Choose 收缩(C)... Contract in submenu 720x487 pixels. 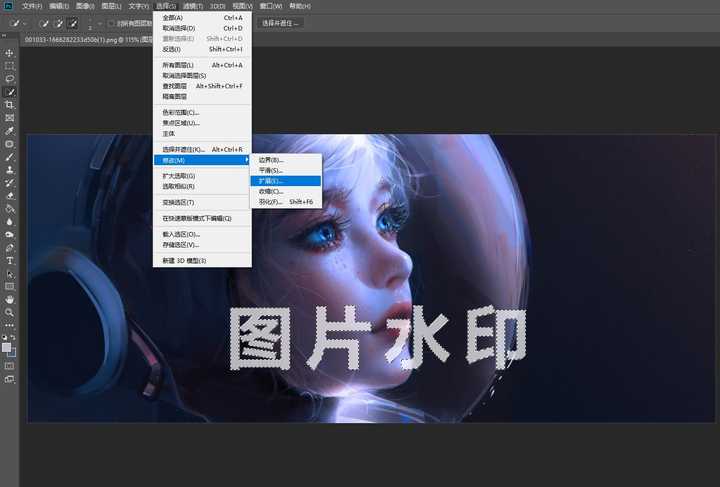pyautogui.click(x=286, y=191)
